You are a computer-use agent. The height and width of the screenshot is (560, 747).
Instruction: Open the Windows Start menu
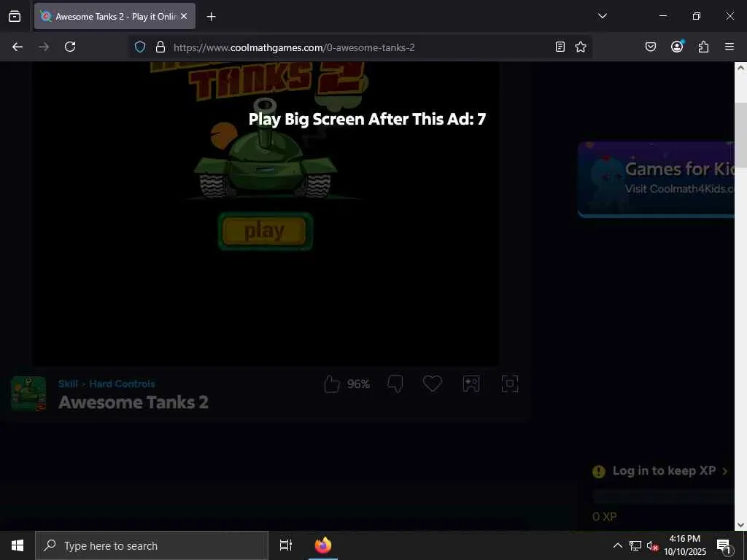18,545
